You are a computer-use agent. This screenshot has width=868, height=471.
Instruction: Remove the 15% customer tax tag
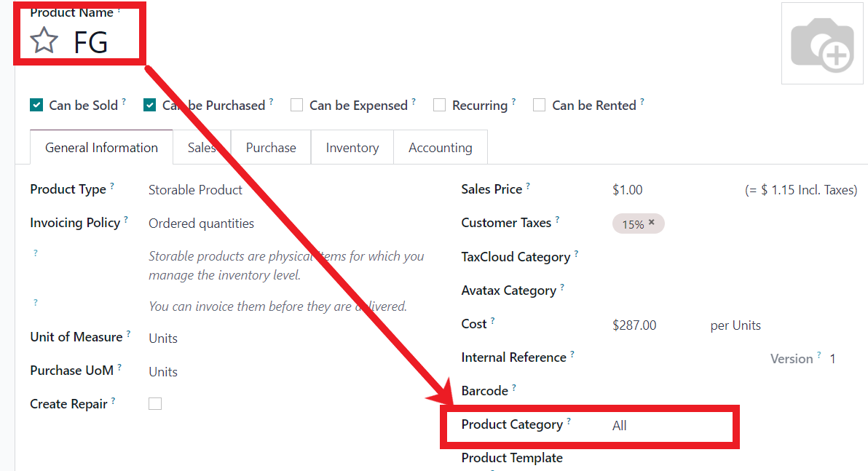point(652,222)
